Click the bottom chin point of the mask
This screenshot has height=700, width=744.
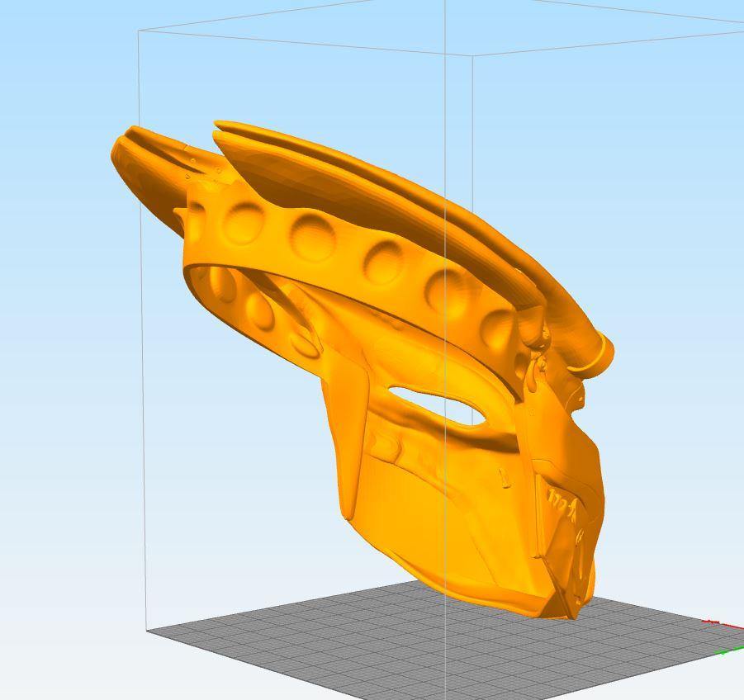coord(571,612)
